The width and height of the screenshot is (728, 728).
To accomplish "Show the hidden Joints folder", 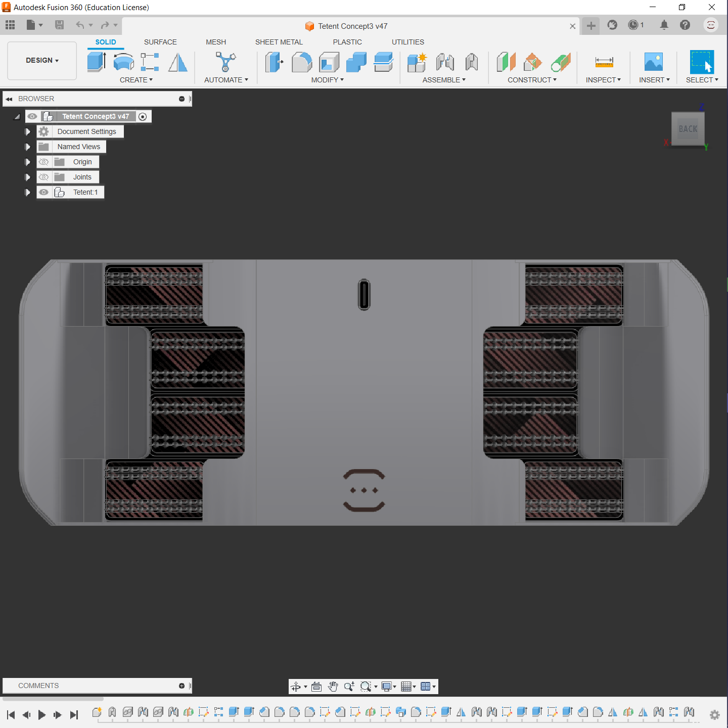I will (44, 177).
